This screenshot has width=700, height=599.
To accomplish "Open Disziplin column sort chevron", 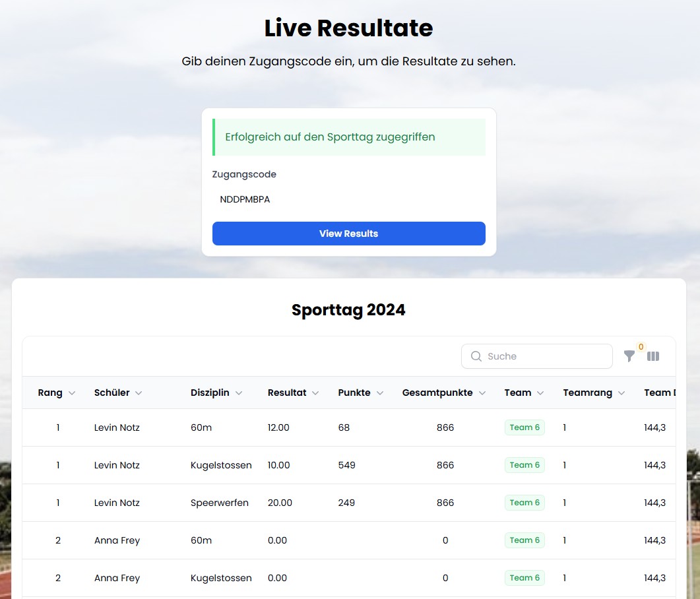I will pos(239,393).
